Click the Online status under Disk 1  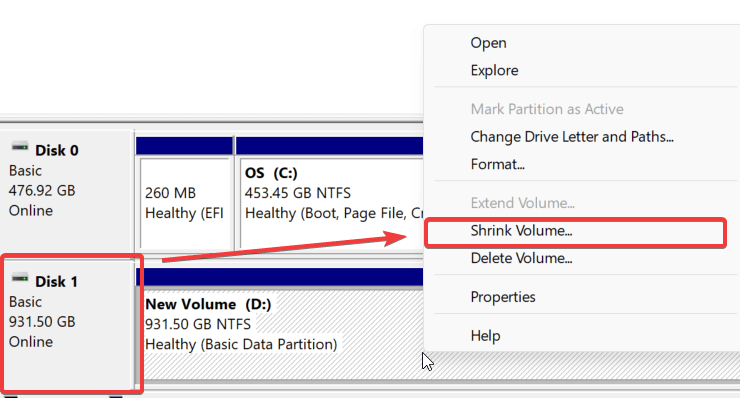click(x=31, y=342)
